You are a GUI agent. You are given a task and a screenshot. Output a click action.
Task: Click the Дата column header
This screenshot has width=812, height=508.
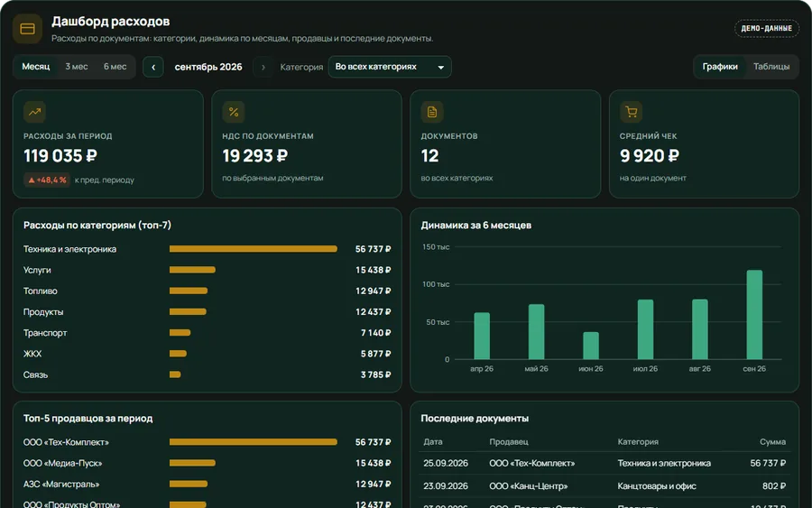click(433, 442)
